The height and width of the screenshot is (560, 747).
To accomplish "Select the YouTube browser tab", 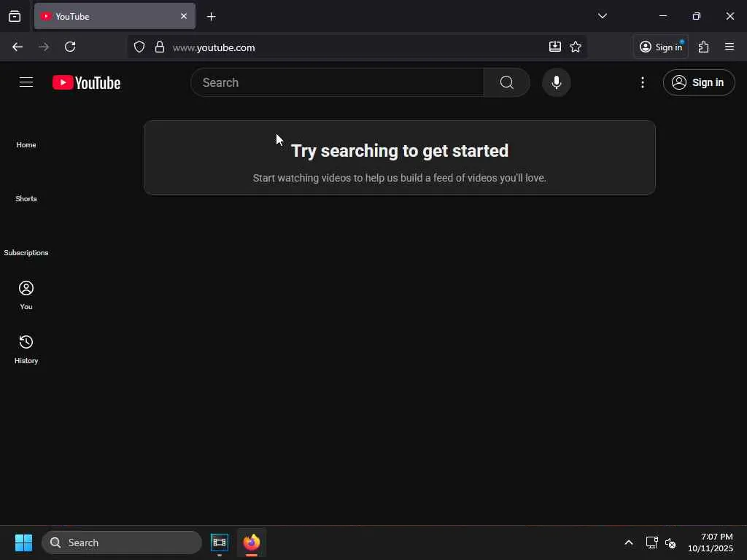I will pos(115,16).
